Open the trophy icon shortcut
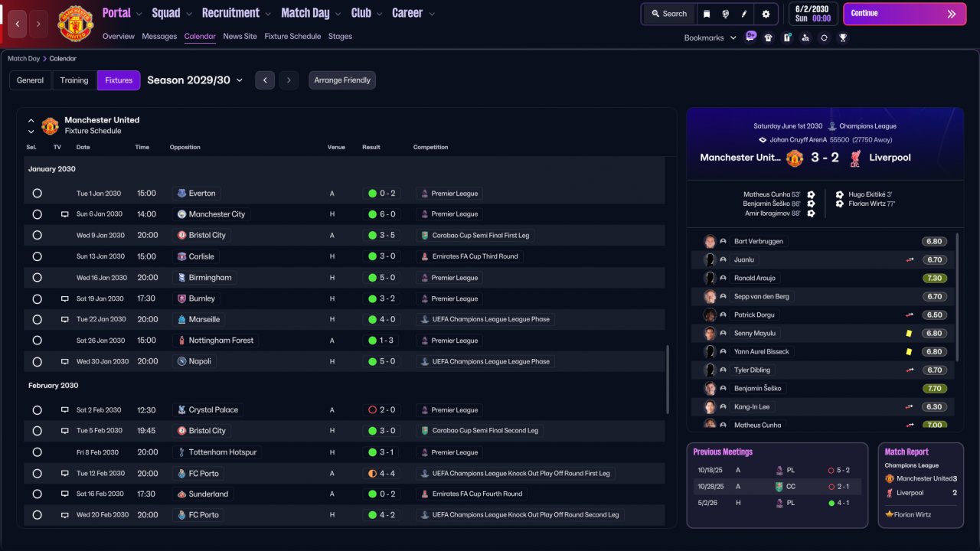This screenshot has width=980, height=551. pyautogui.click(x=843, y=37)
